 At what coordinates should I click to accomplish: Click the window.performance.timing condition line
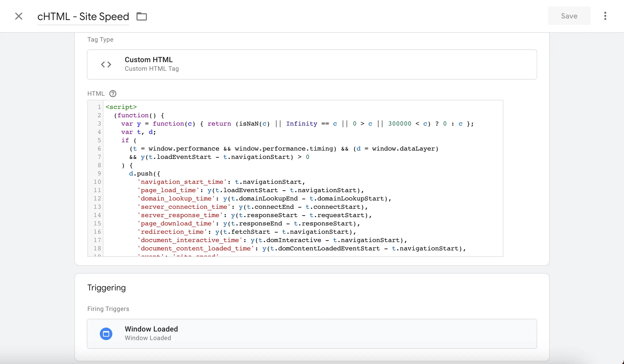(x=284, y=148)
